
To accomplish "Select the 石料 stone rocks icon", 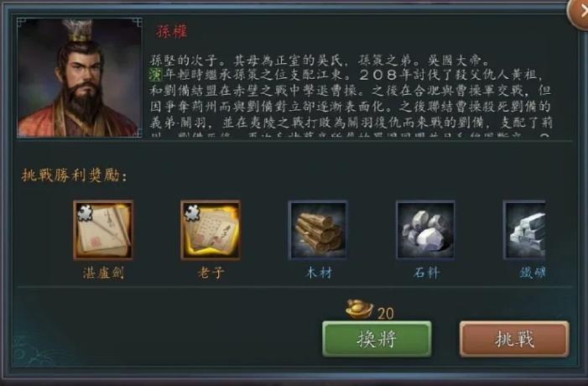I will point(425,230).
